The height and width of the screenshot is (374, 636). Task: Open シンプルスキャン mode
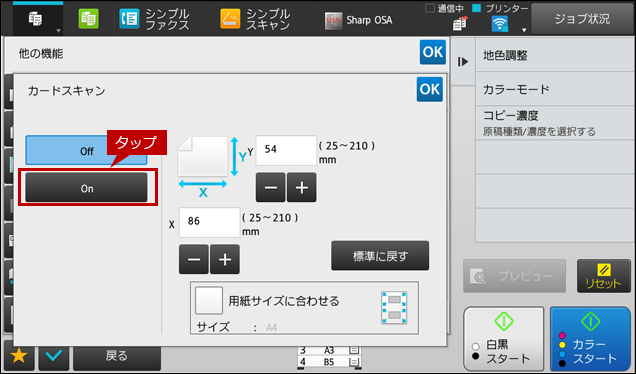(x=255, y=19)
